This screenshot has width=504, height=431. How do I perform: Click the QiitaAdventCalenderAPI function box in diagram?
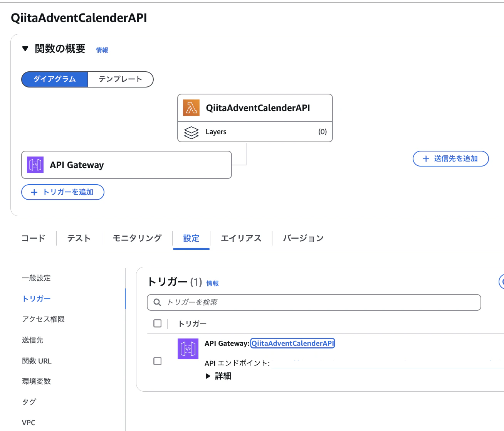[255, 108]
